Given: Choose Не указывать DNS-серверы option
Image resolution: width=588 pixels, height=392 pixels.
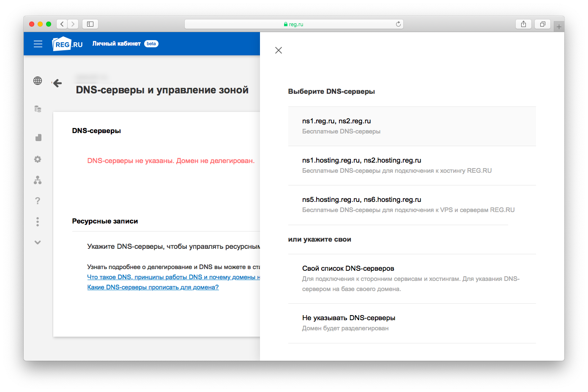Looking at the screenshot, I should (412, 323).
